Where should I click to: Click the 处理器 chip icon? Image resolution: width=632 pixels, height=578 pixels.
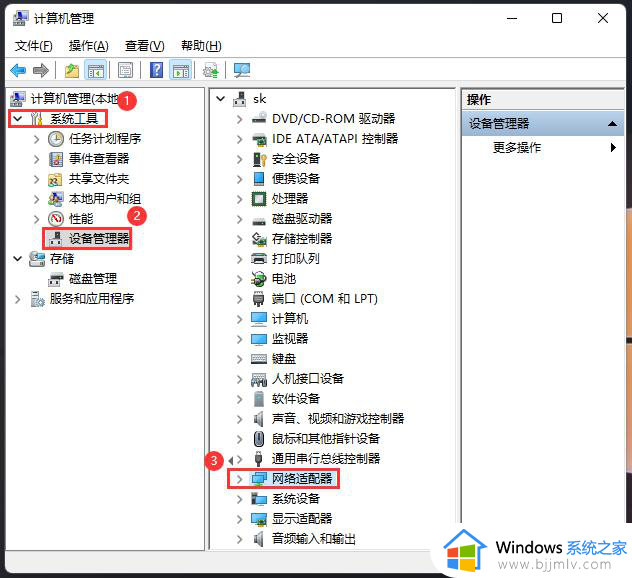tap(259, 199)
